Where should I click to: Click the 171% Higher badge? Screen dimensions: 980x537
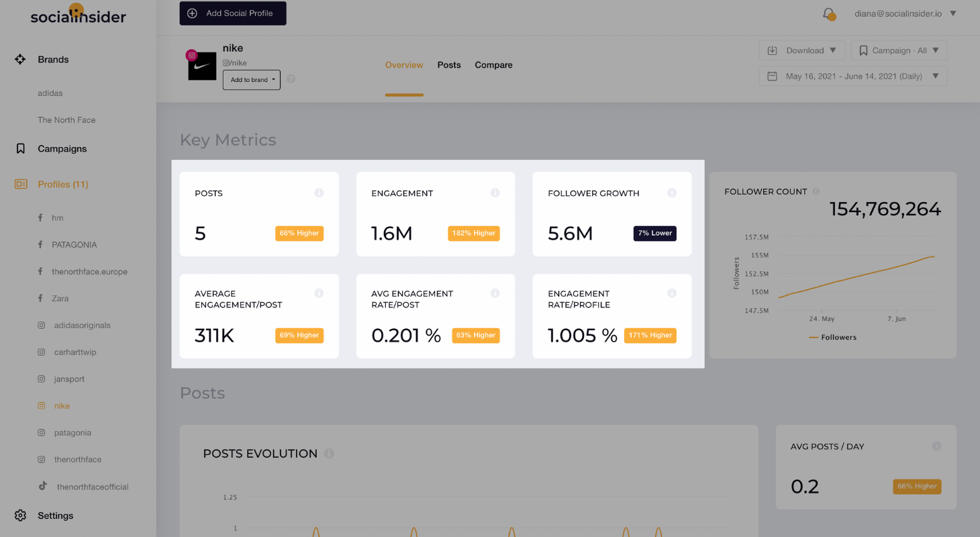click(650, 335)
